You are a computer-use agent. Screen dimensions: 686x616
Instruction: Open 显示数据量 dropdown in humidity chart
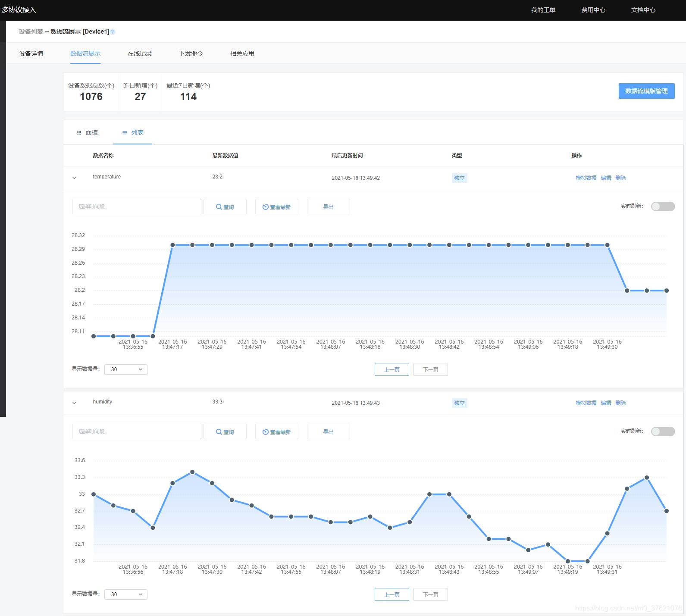[126, 594]
